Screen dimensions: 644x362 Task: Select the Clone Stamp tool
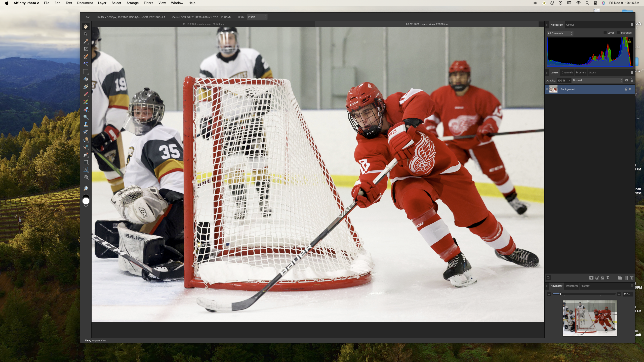pos(86,124)
